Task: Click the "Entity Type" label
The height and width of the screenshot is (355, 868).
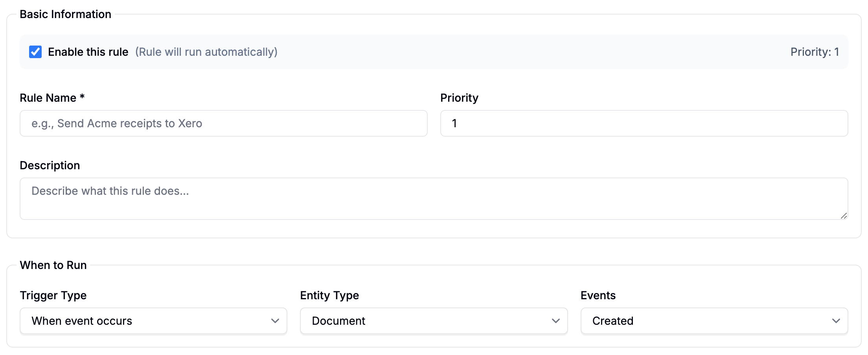Action: [329, 295]
